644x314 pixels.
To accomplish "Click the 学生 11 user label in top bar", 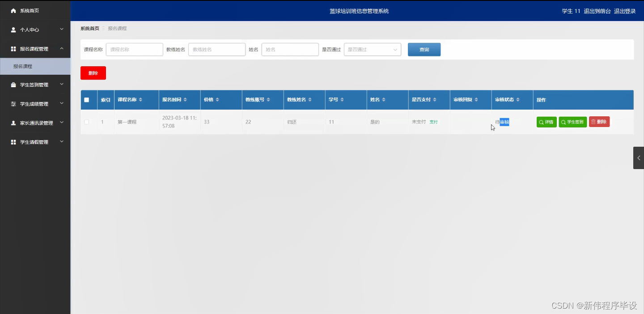I will [x=571, y=11].
